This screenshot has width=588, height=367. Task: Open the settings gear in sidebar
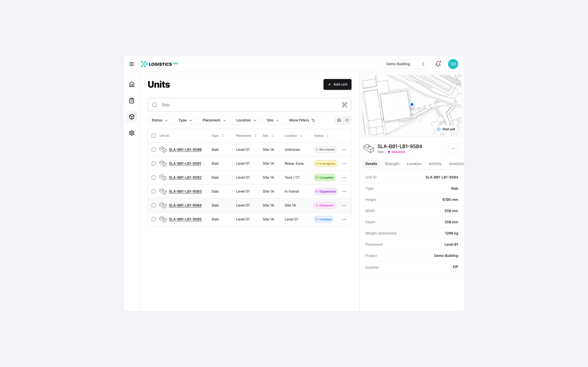coord(131,133)
